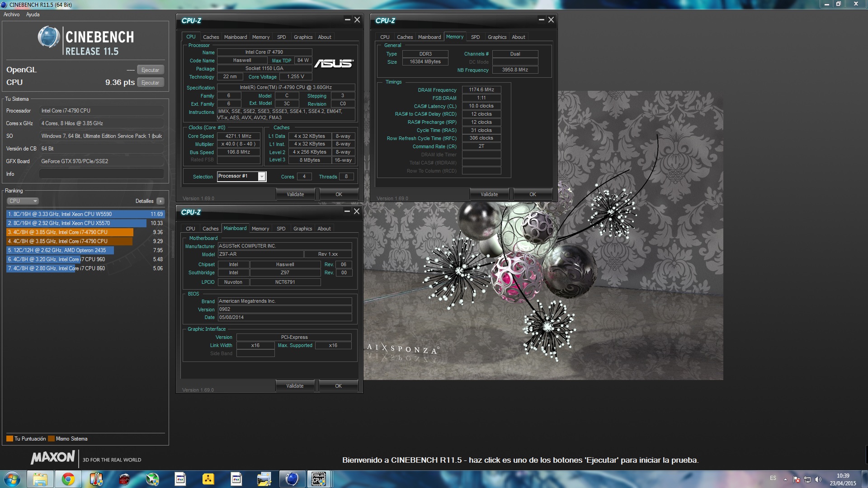
Task: Select ranking row with score 9.36
Action: click(85, 232)
